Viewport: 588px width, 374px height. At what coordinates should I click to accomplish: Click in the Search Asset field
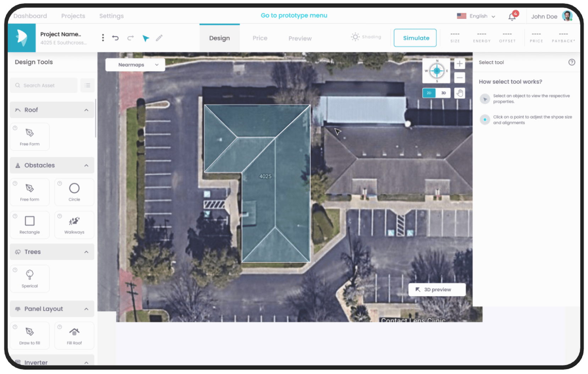[x=44, y=85]
